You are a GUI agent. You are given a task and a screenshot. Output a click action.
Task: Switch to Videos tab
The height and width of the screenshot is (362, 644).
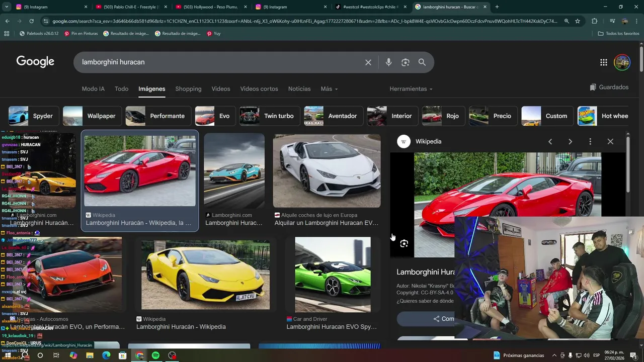221,89
